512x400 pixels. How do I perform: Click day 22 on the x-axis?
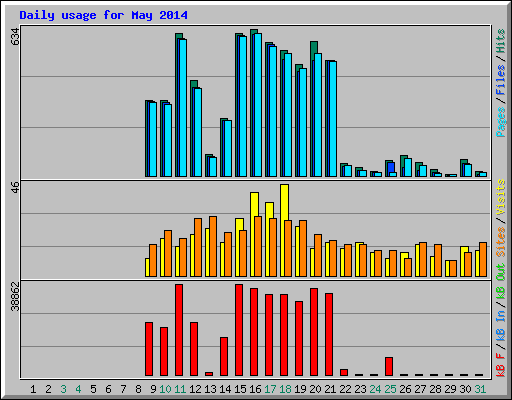pos(345,389)
